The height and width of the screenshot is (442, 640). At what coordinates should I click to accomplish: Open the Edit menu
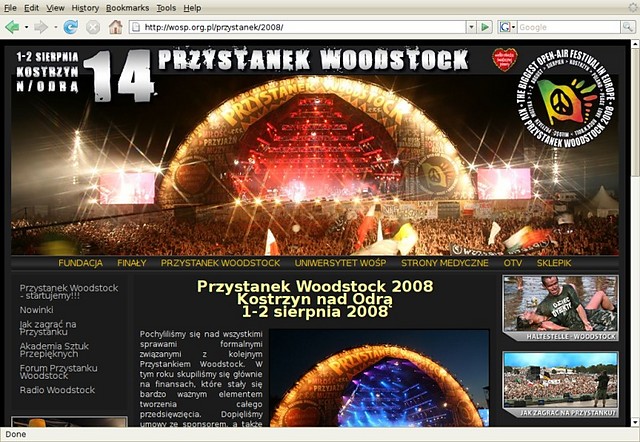tap(31, 8)
